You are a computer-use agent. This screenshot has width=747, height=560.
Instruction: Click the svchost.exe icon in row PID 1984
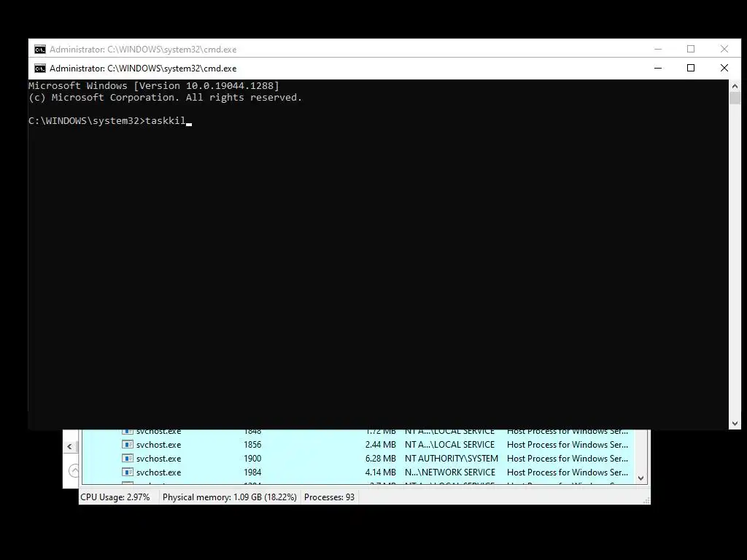[x=127, y=472]
